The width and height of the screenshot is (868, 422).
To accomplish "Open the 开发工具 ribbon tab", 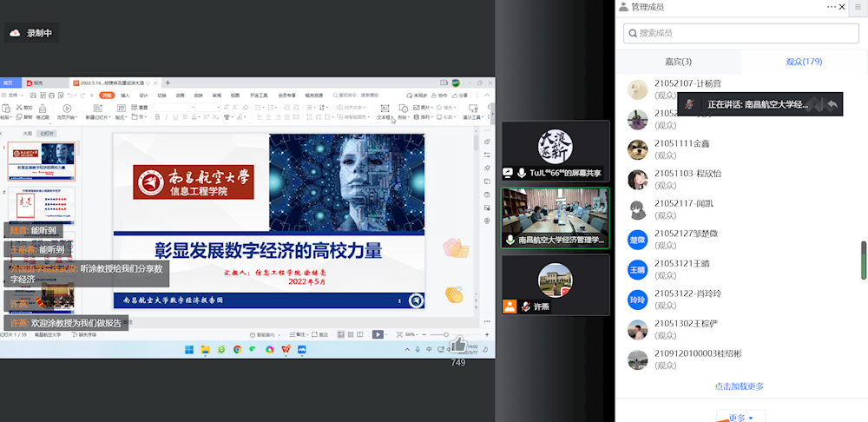I will (259, 96).
